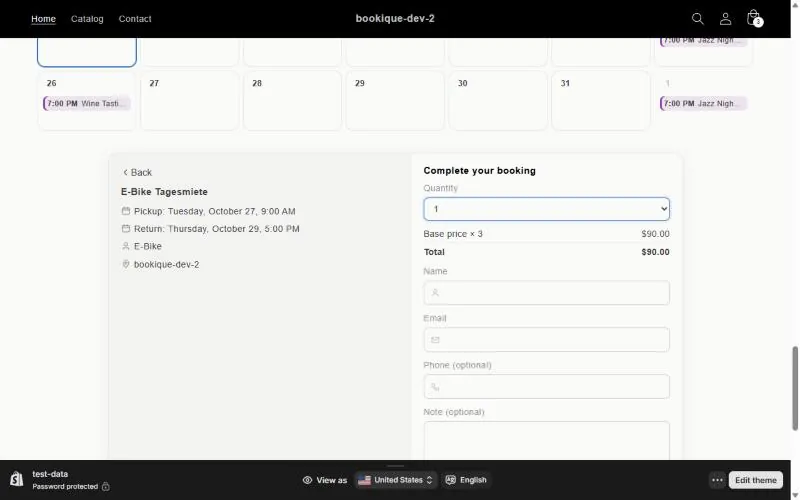Click 'Return: Thursday, October 29' text
Screen dimensions: 800x500
pyautogui.click(x=217, y=229)
